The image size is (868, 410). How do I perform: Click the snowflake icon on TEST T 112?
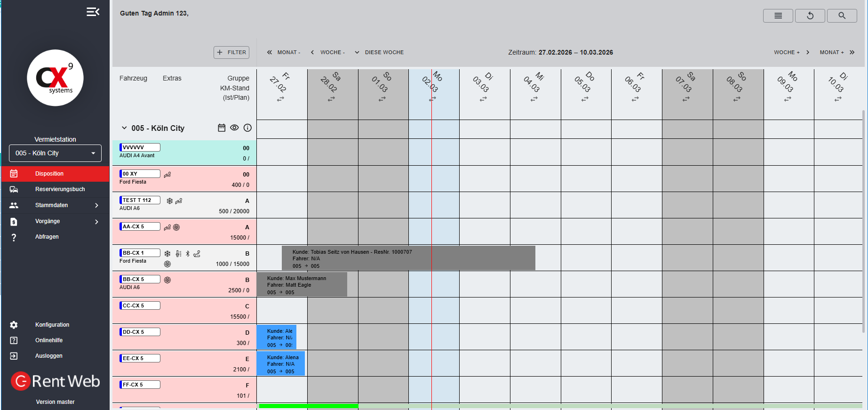[x=169, y=201]
